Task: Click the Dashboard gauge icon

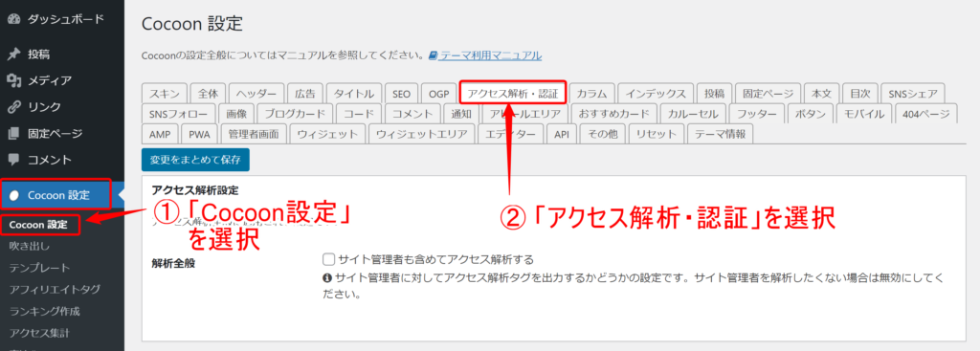Action: click(x=13, y=19)
